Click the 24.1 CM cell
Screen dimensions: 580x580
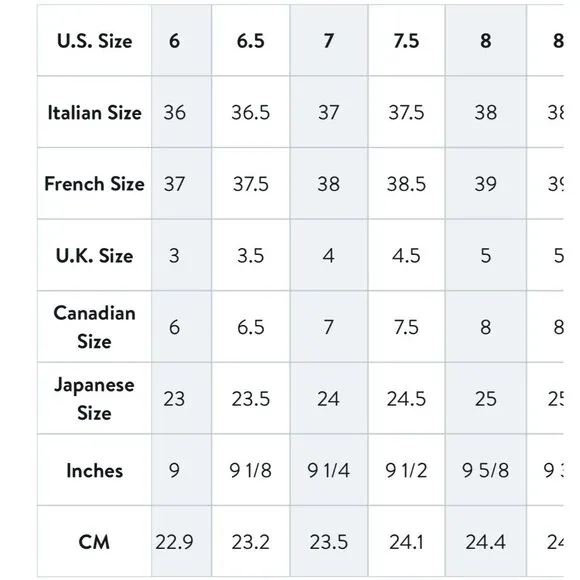pos(406,542)
